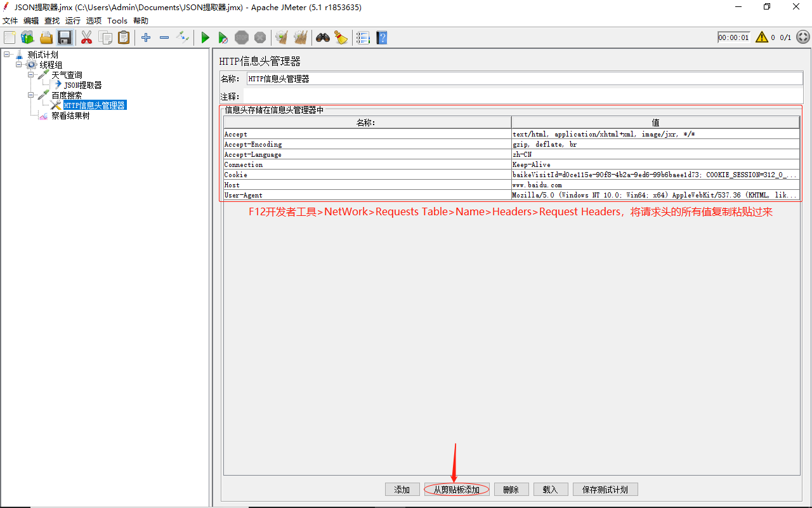The width and height of the screenshot is (812, 508).
Task: Select the Accept-Encoding name cell
Action: point(367,144)
